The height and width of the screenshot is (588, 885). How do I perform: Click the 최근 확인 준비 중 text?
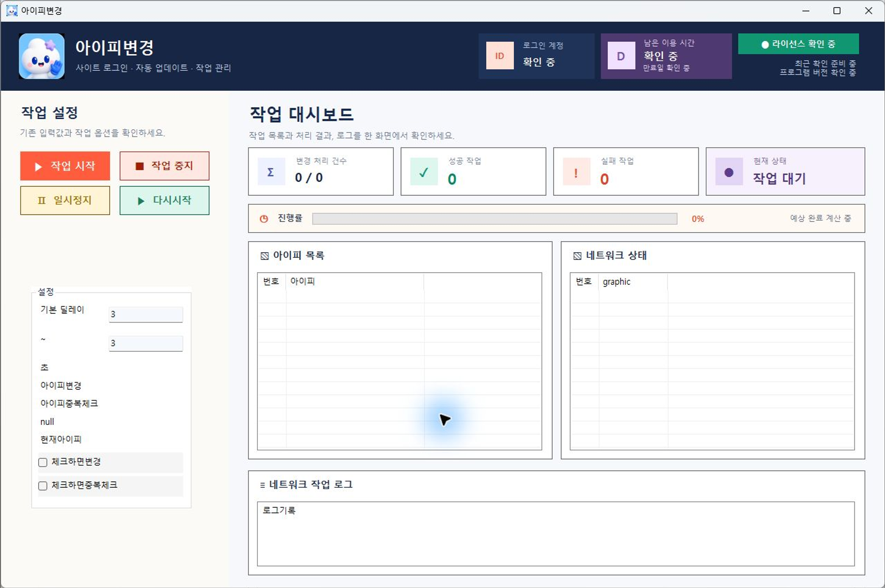[x=825, y=64]
